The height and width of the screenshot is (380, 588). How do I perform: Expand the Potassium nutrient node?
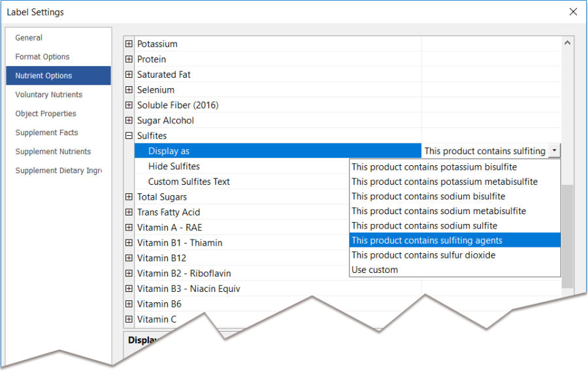[x=129, y=44]
